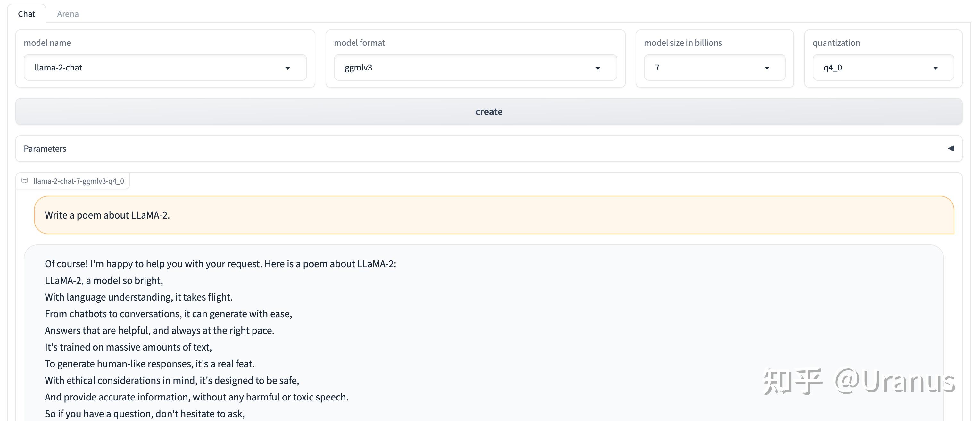This screenshot has height=421, width=980.
Task: Select the Chat tab
Action: [x=26, y=14]
